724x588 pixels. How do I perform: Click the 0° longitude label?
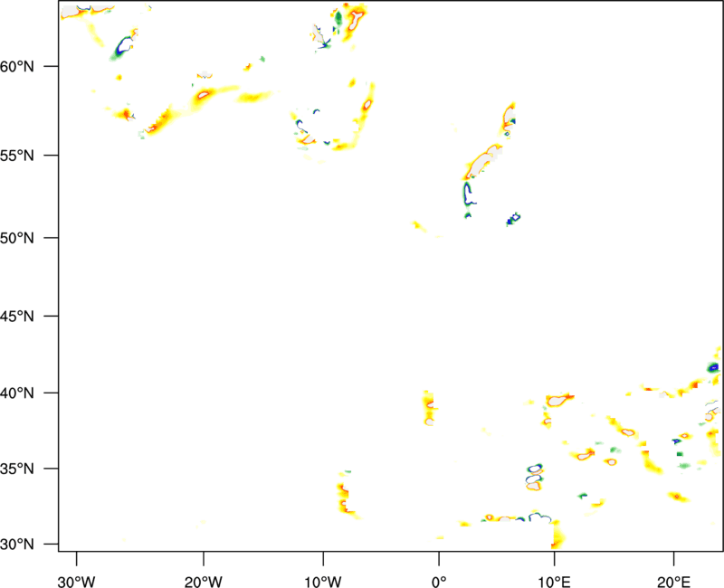pos(439,582)
